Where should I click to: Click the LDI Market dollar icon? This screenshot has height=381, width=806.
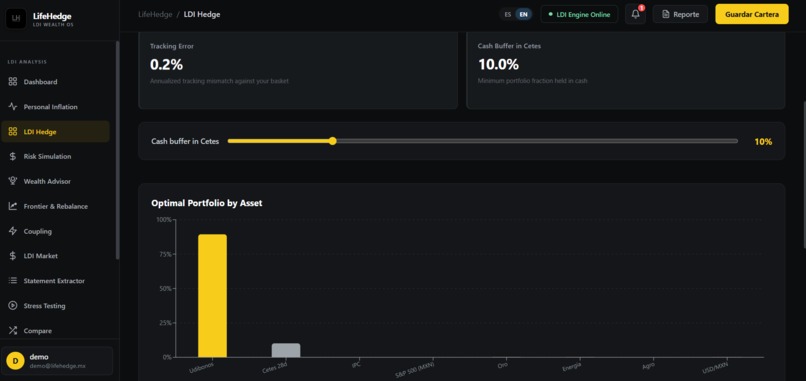point(13,256)
